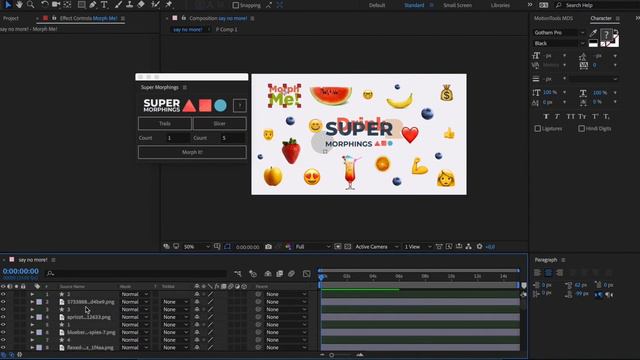Select the Rectangle shape tool
The image size is (640, 360).
[x=82, y=4]
